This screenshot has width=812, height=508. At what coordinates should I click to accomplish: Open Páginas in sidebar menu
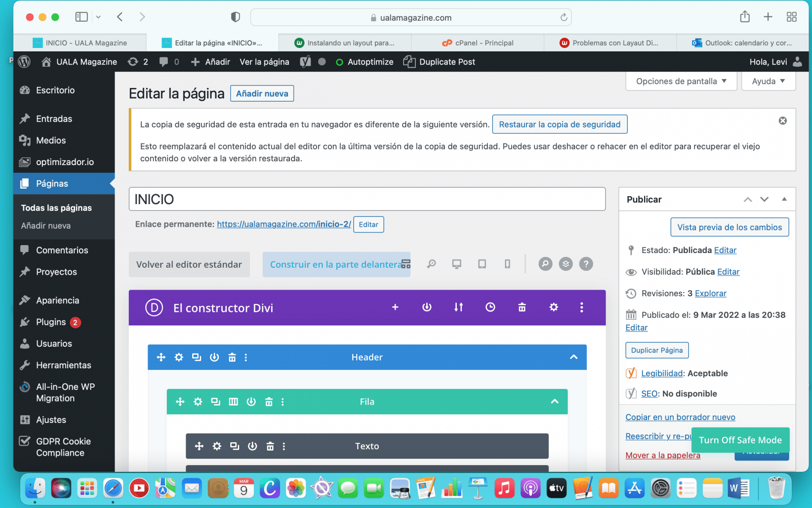(64, 183)
